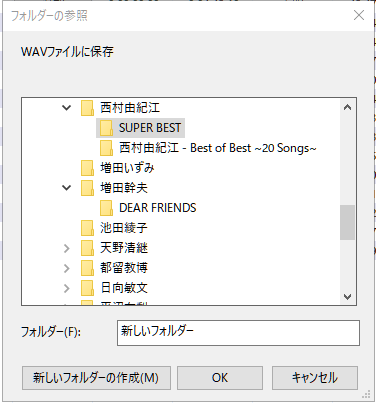Select the SUPER BEST folder name
Viewport: 376px width, 403px height.
(150, 128)
